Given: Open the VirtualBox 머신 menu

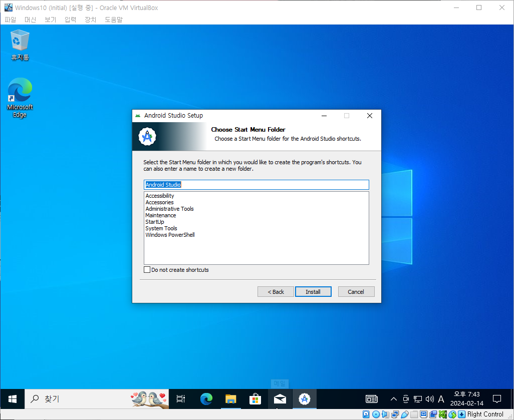Looking at the screenshot, I should click(x=31, y=20).
